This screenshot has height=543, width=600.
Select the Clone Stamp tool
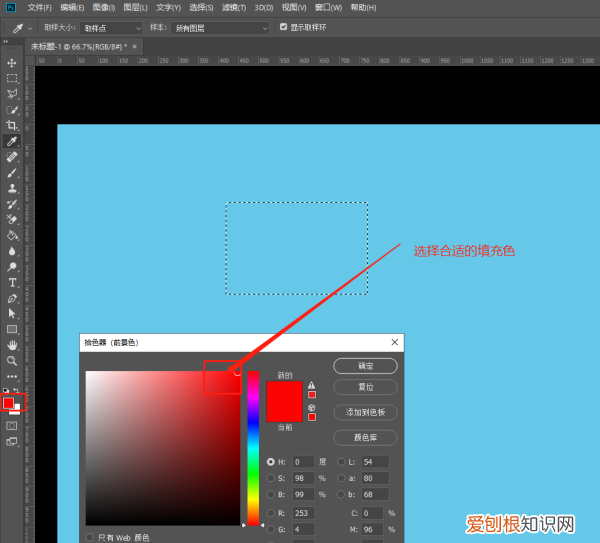[x=12, y=188]
